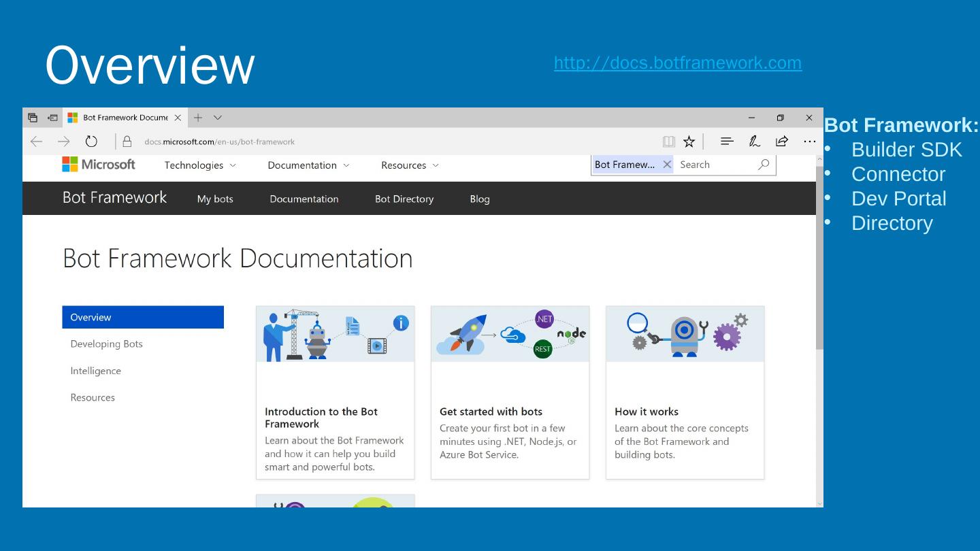This screenshot has height=551, width=980.
Task: Click the browser back arrow
Action: coord(37,141)
